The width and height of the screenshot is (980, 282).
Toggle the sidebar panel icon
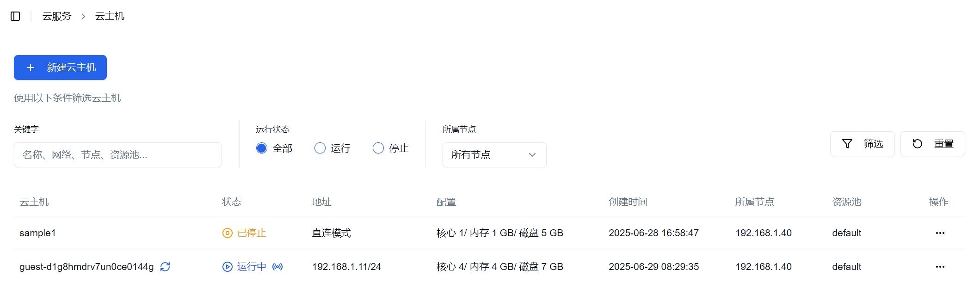(x=15, y=16)
